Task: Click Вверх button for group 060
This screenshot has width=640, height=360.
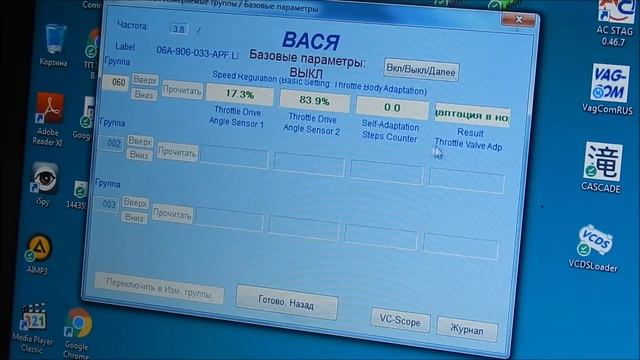Action: 145,80
